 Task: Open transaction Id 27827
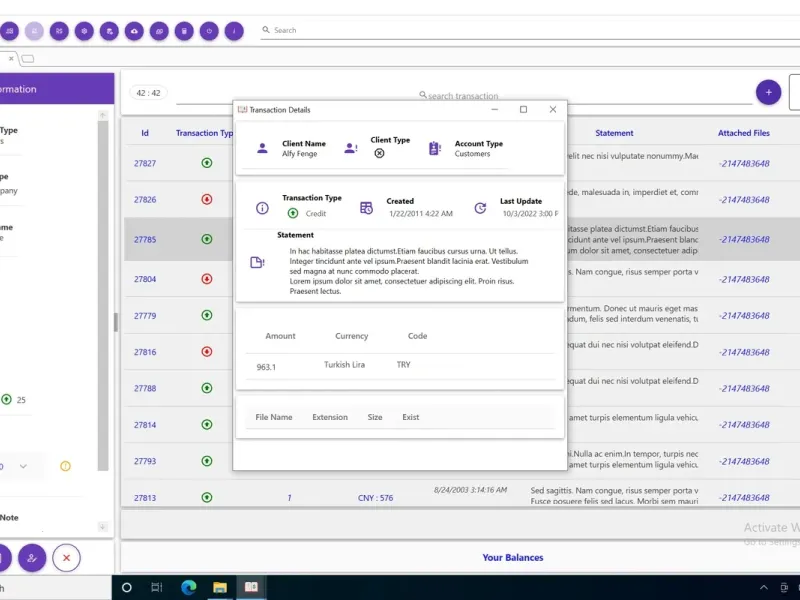point(145,163)
